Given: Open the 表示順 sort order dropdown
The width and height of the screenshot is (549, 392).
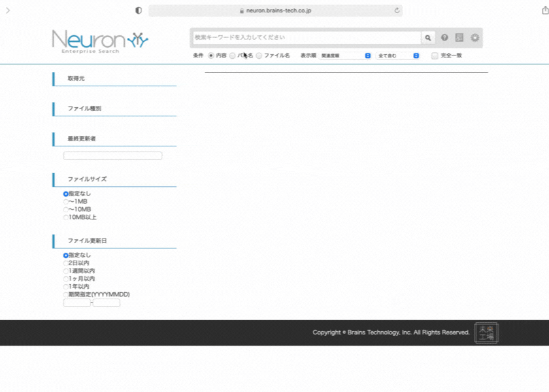Looking at the screenshot, I should (x=345, y=56).
